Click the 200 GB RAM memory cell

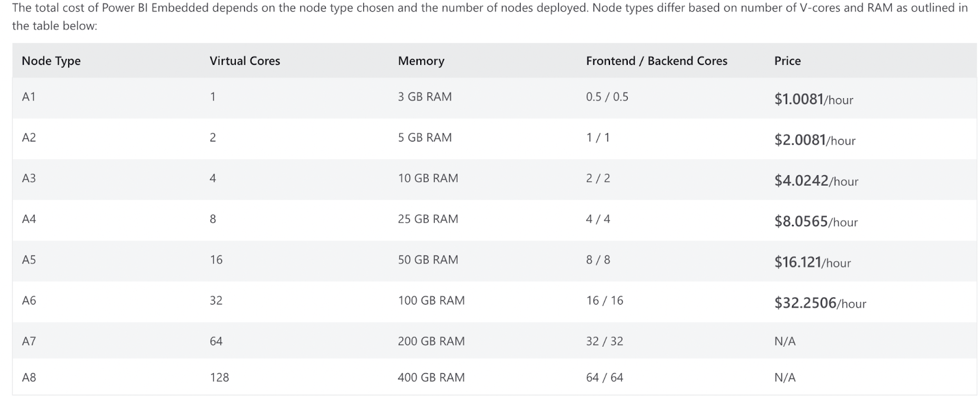tap(431, 341)
